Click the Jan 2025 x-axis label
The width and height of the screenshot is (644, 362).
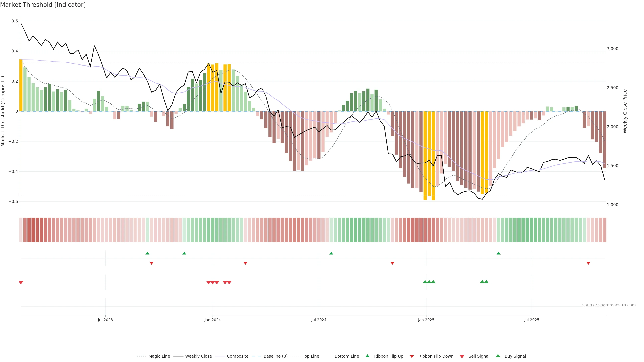click(x=426, y=320)
